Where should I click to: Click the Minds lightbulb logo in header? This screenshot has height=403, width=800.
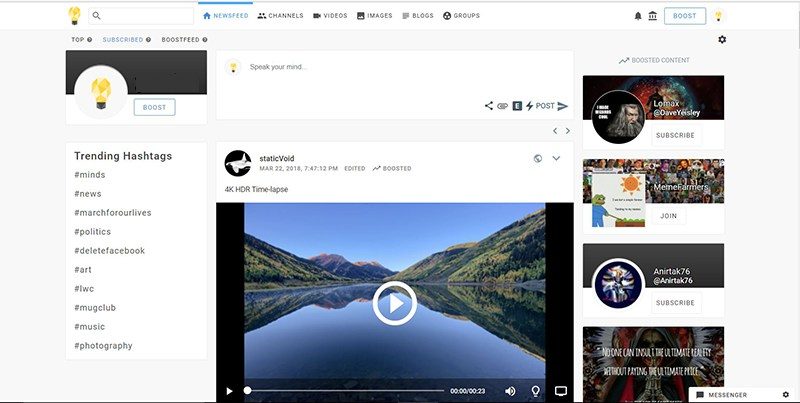coord(74,16)
